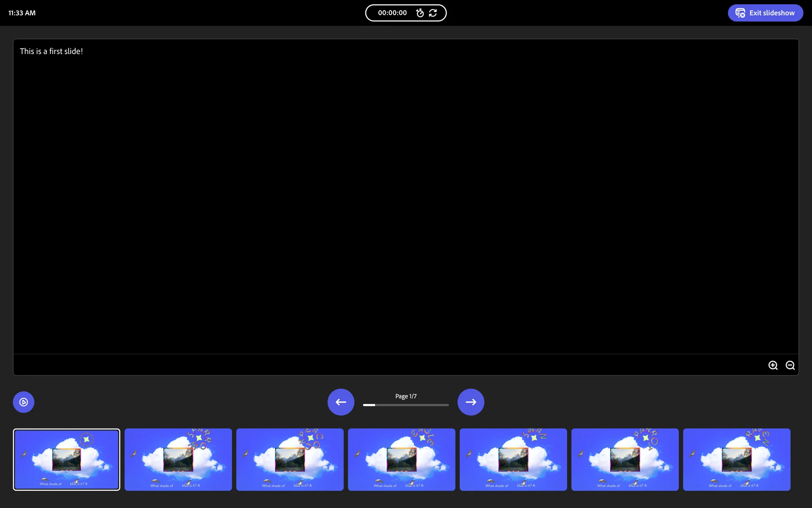Click the page progress bar

coord(406,405)
